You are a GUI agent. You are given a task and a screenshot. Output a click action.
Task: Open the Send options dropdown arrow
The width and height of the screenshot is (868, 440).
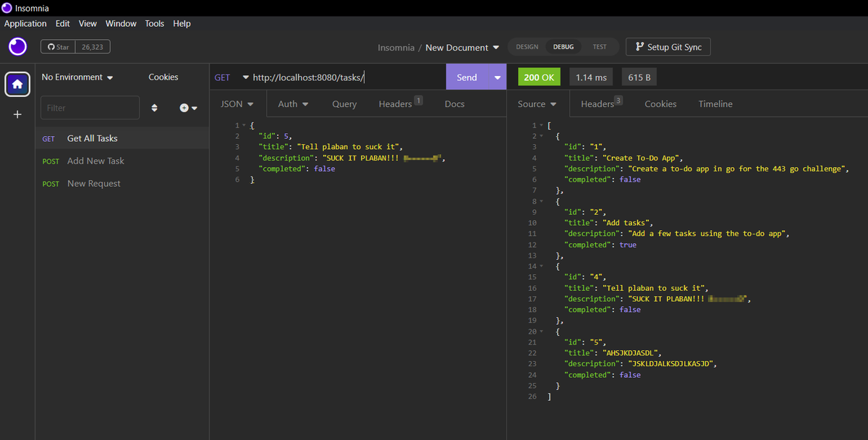[498, 77]
